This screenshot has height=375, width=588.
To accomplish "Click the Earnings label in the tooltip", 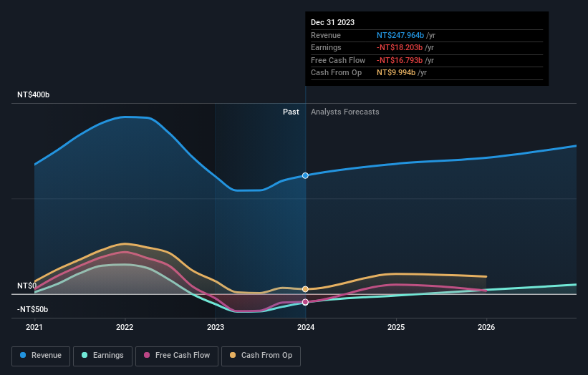I will click(x=326, y=47).
